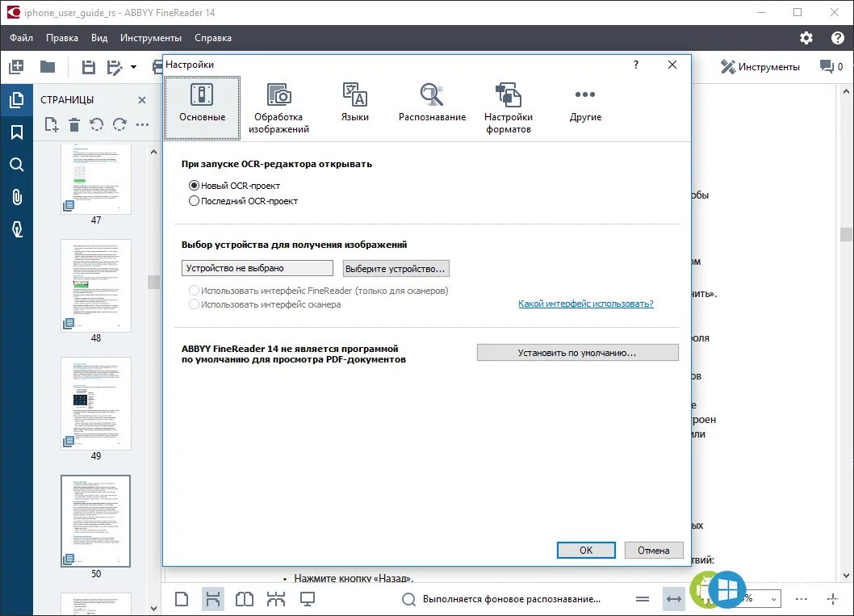Screen dimensions: 854x616
Task: Choose continuous page scrolling view icon
Action: [x=213, y=599]
